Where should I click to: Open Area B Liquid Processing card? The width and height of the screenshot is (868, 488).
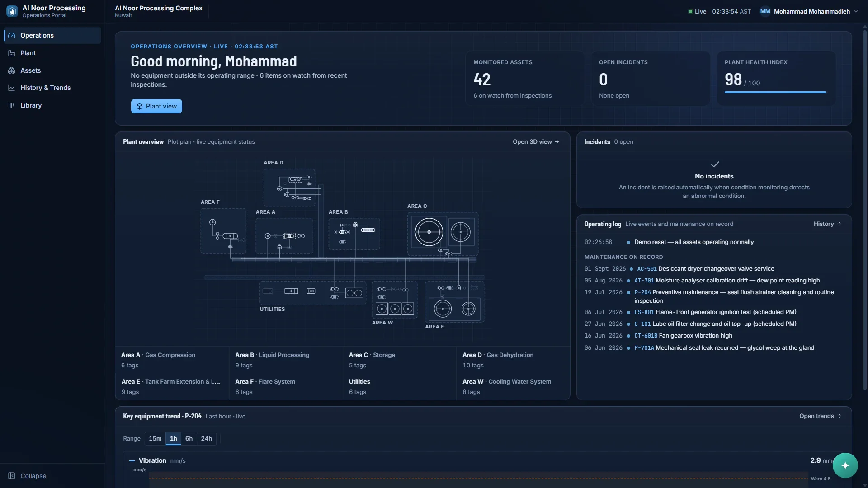pos(286,360)
